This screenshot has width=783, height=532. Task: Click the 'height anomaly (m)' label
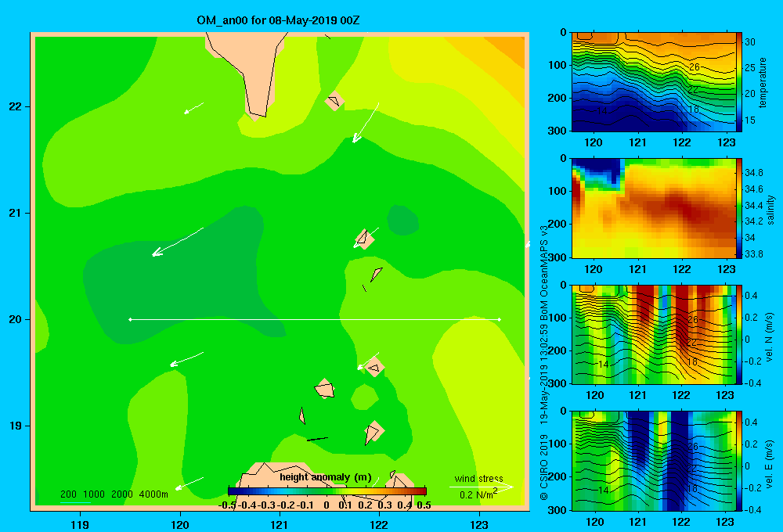coord(326,477)
